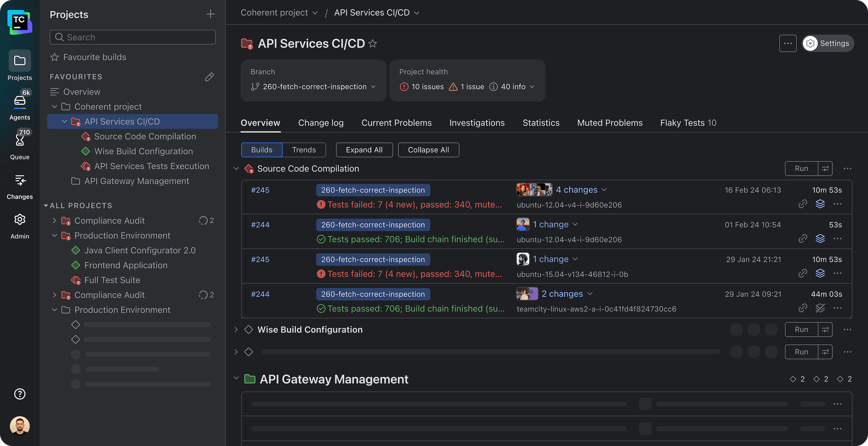Expand the first Compliance Audit project in the tree
Viewport: 868px width, 446px height.
(54, 221)
